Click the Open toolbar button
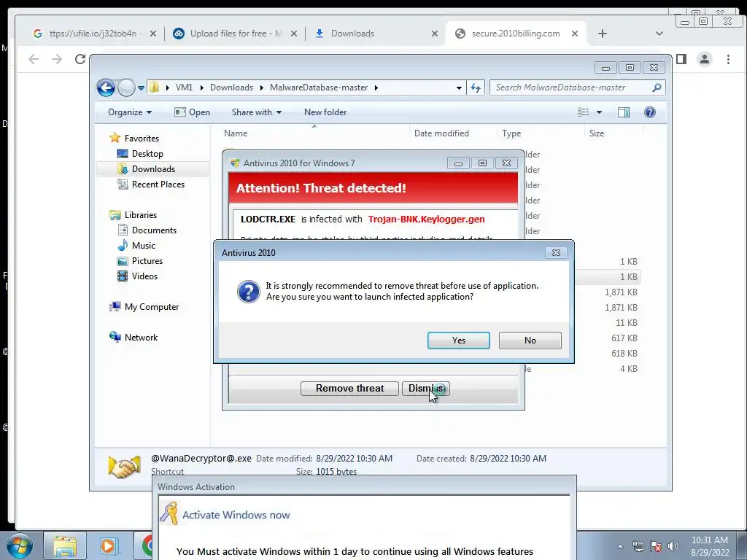Viewport: 747px width, 560px height. pyautogui.click(x=192, y=112)
